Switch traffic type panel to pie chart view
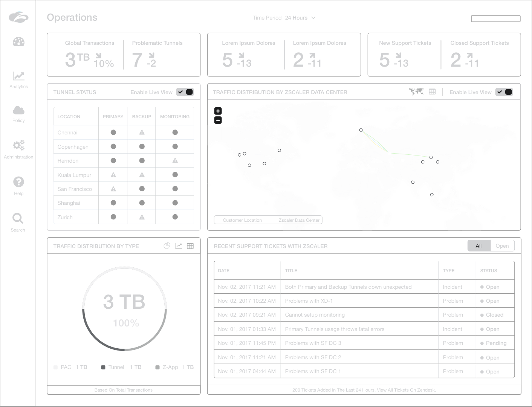The height and width of the screenshot is (407, 532). click(167, 246)
